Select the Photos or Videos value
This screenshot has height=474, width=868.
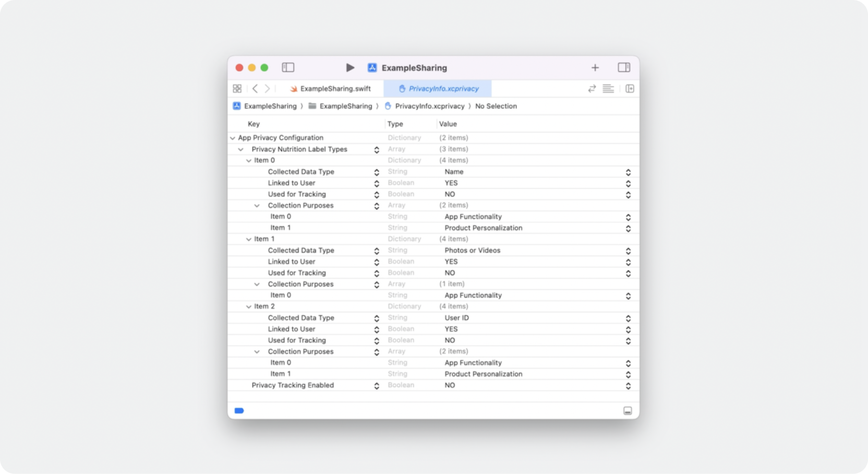[473, 251]
